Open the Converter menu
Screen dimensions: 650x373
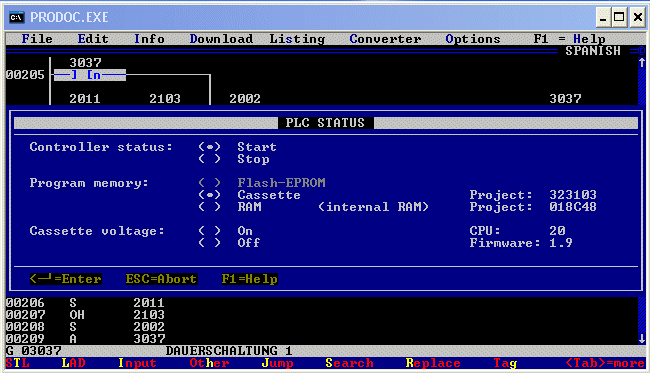point(385,39)
